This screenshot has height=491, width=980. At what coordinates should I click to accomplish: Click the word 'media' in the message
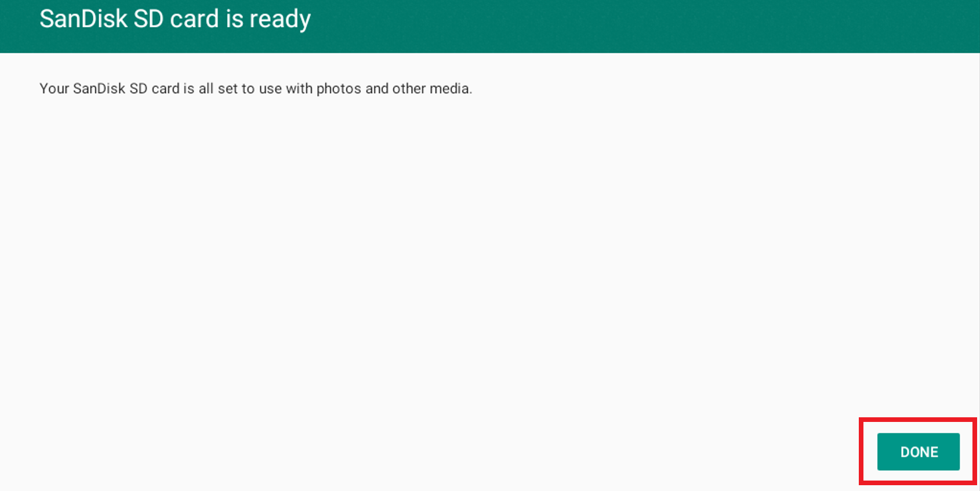click(x=451, y=89)
